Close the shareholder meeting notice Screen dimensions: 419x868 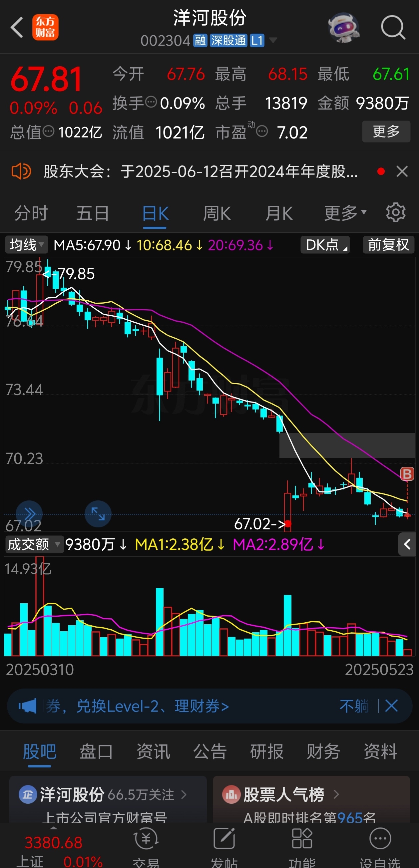402,171
